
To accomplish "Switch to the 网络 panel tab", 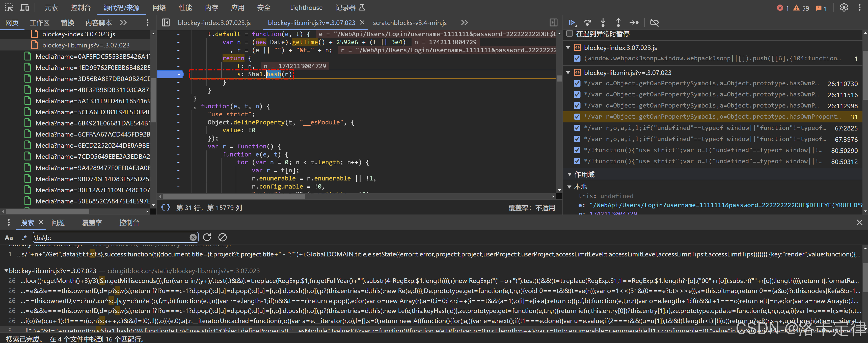I will coord(159,7).
